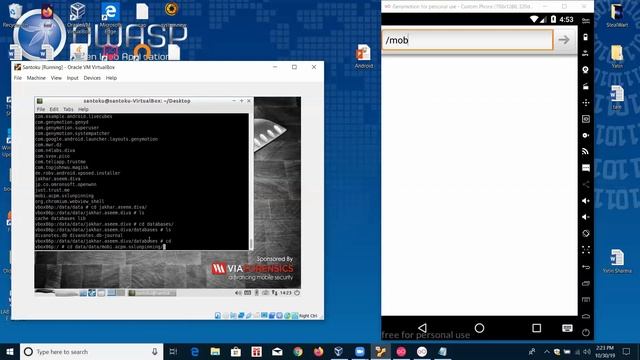Open the Machine menu in VirtualBox
The image size is (640, 360).
tap(36, 78)
